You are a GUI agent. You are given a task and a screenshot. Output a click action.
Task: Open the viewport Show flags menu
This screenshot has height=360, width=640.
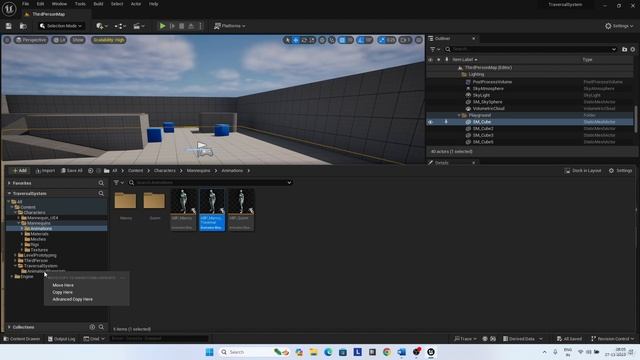[x=78, y=40]
